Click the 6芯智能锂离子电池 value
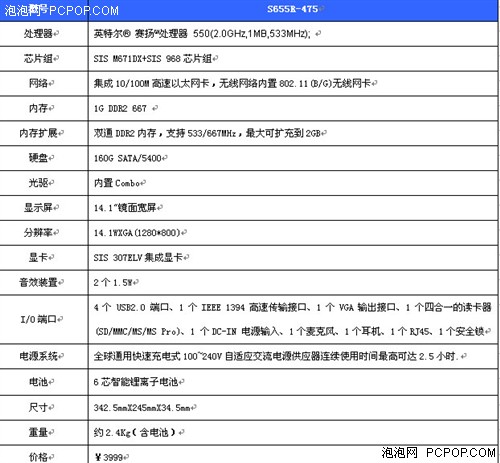Viewport: 500px width, 463px height. click(136, 382)
